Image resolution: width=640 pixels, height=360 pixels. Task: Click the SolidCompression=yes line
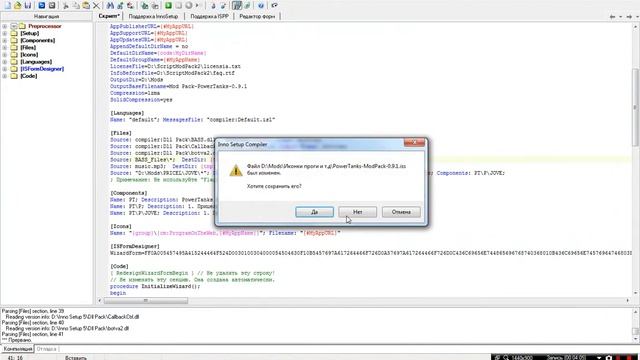coord(141,100)
